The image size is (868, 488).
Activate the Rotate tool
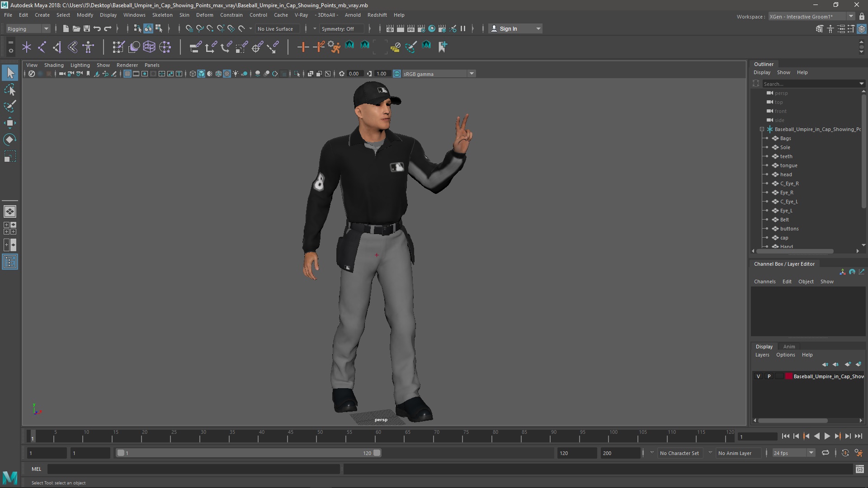pyautogui.click(x=10, y=140)
